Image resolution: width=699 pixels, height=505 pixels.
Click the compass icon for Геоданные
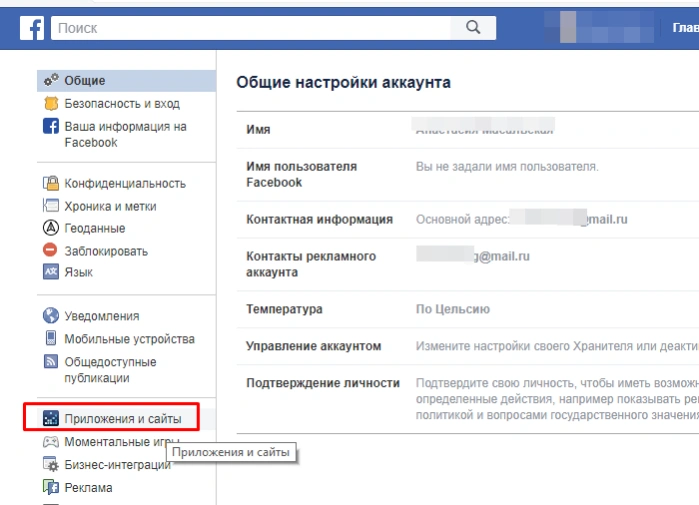click(x=51, y=228)
